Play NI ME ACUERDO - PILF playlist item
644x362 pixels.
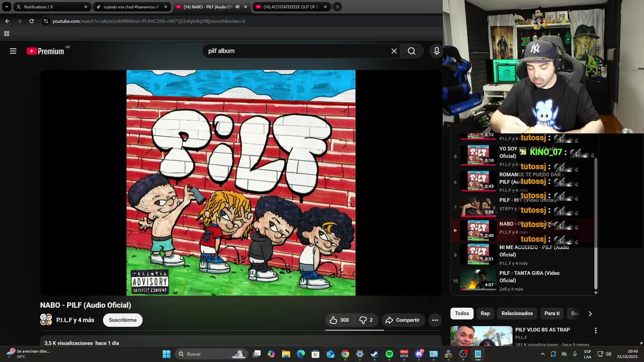[x=523, y=255]
